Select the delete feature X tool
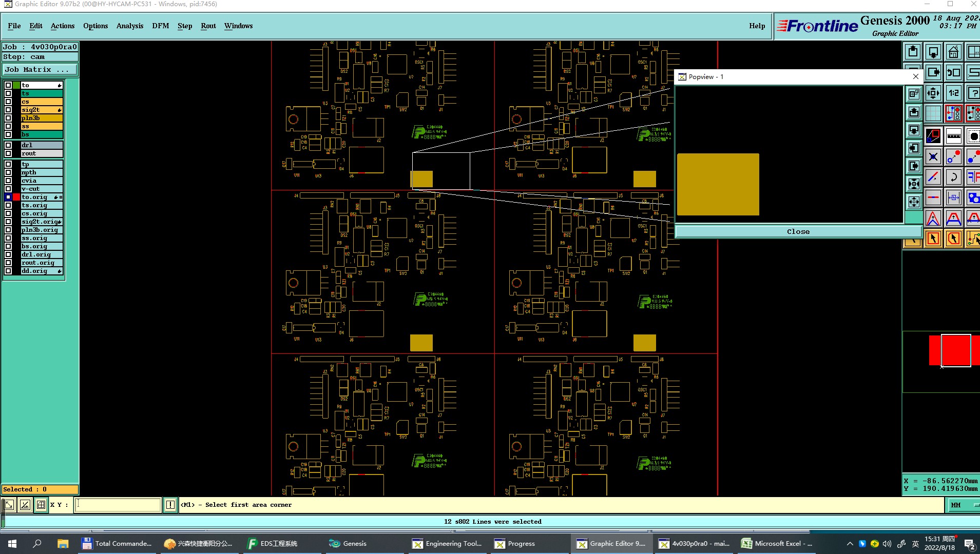This screenshot has height=554, width=980. (933, 157)
